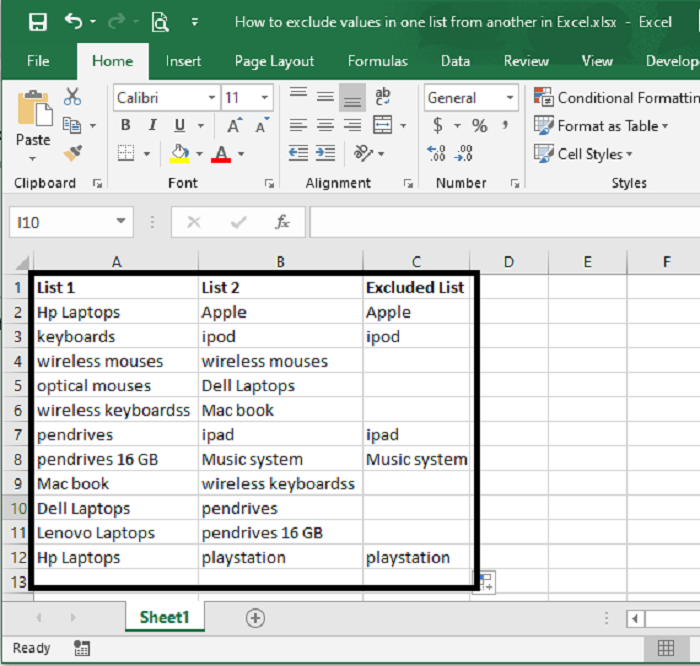Switch to the Page Layout tab

(x=274, y=61)
